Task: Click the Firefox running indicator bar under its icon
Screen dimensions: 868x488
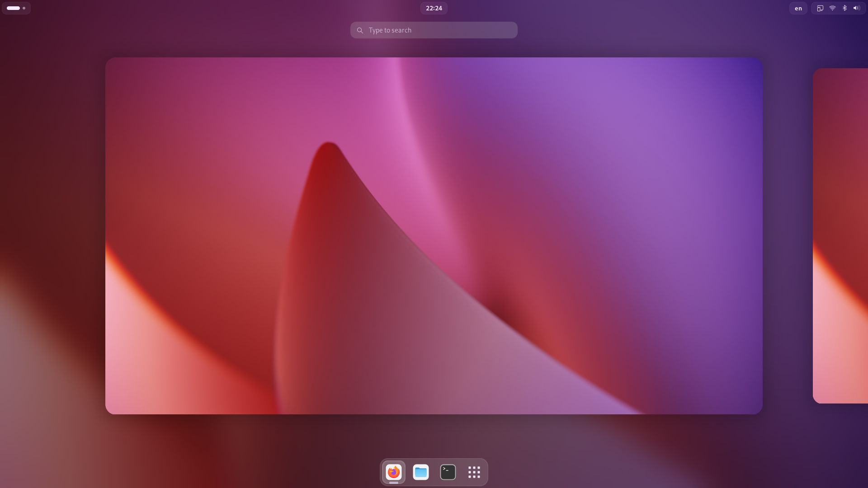Action: click(394, 483)
